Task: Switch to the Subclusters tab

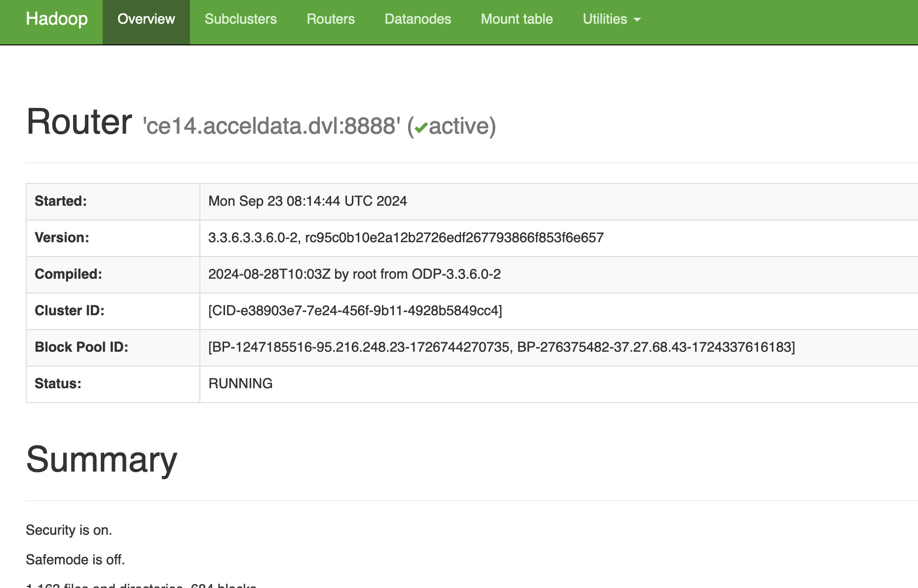Action: tap(241, 19)
